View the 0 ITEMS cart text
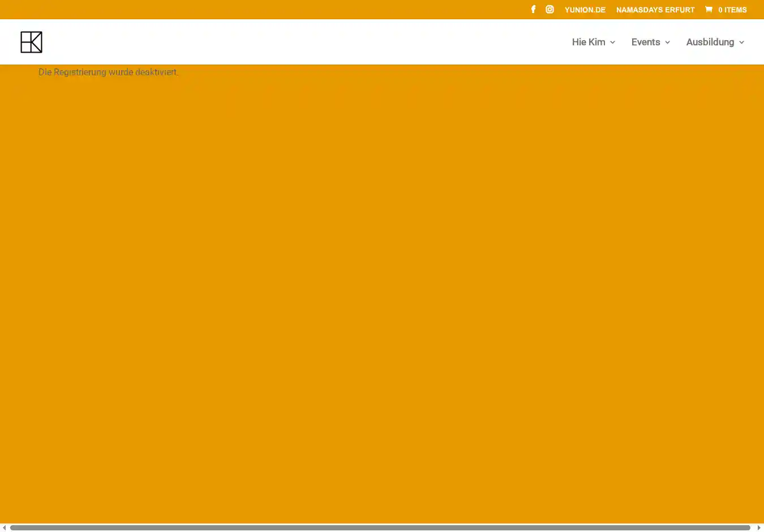This screenshot has height=532, width=764. pos(732,10)
